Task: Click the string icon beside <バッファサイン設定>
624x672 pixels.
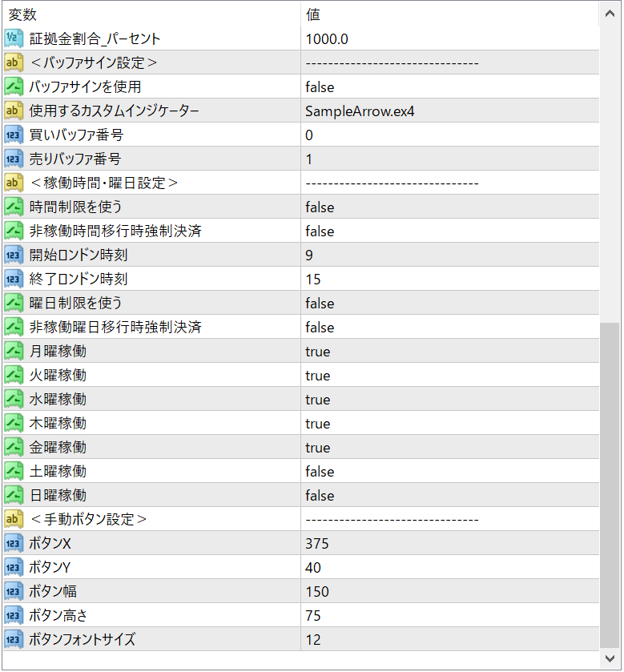Action: pos(14,62)
